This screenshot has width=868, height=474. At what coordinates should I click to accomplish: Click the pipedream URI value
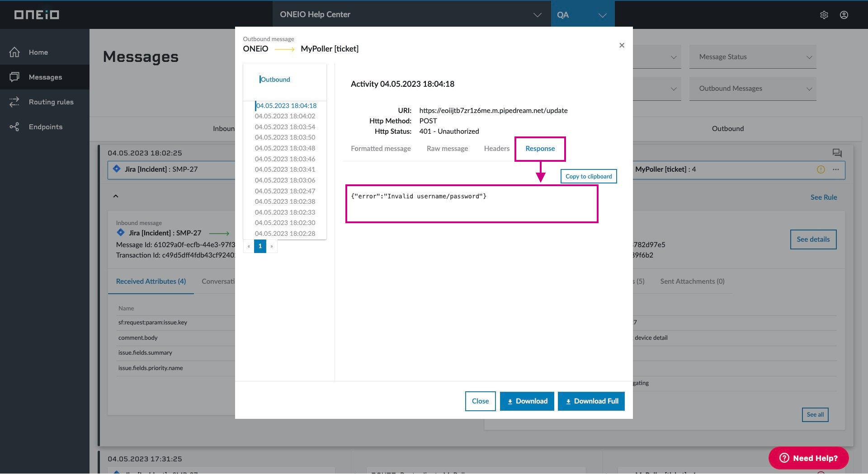tap(493, 111)
